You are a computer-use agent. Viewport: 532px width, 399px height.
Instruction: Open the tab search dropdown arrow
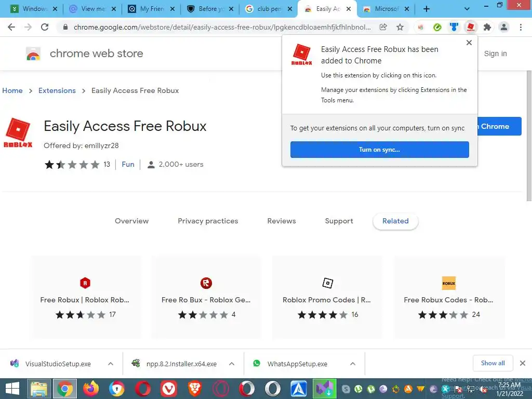[x=467, y=9]
